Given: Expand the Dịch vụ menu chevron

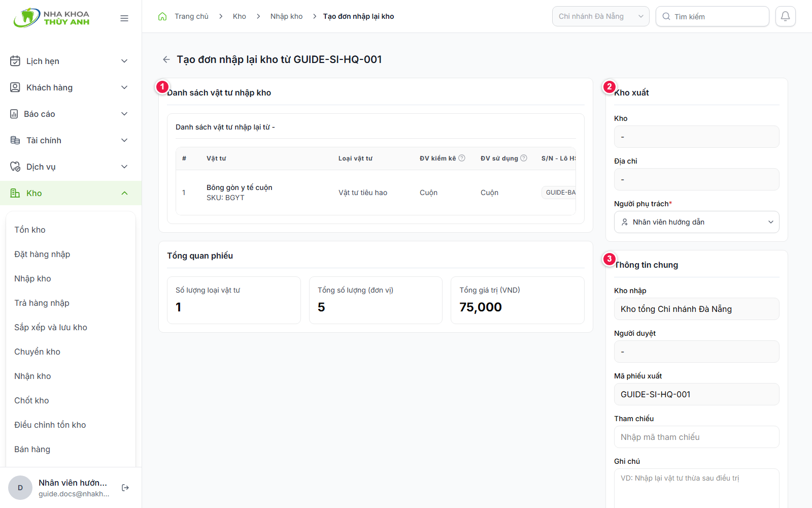Looking at the screenshot, I should (x=124, y=167).
